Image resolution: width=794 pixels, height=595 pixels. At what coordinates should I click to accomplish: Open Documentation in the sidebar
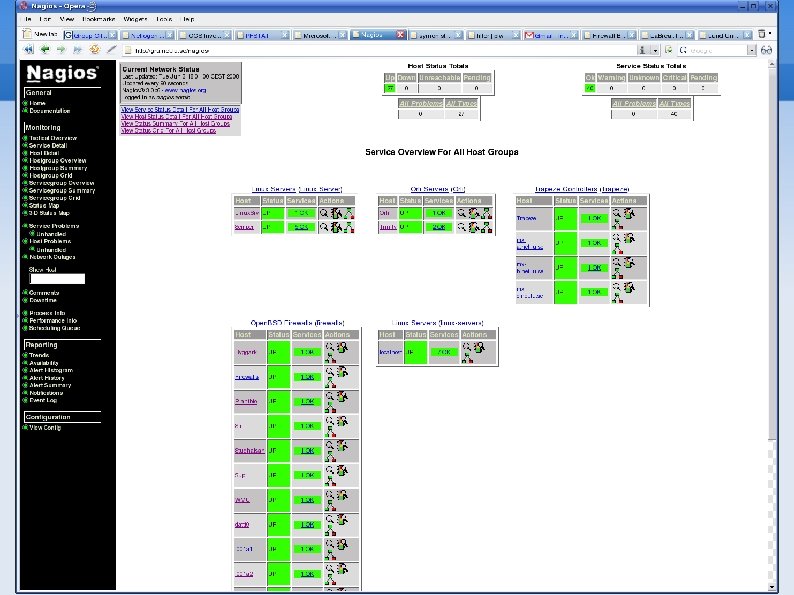[x=50, y=111]
